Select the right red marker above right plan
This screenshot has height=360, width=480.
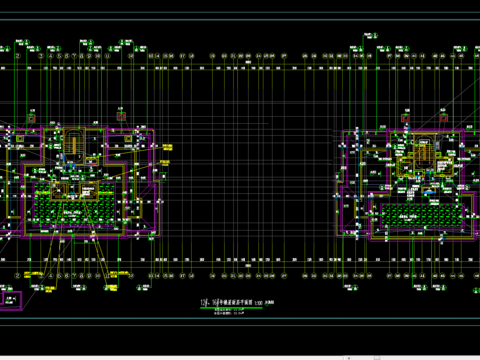[443, 118]
